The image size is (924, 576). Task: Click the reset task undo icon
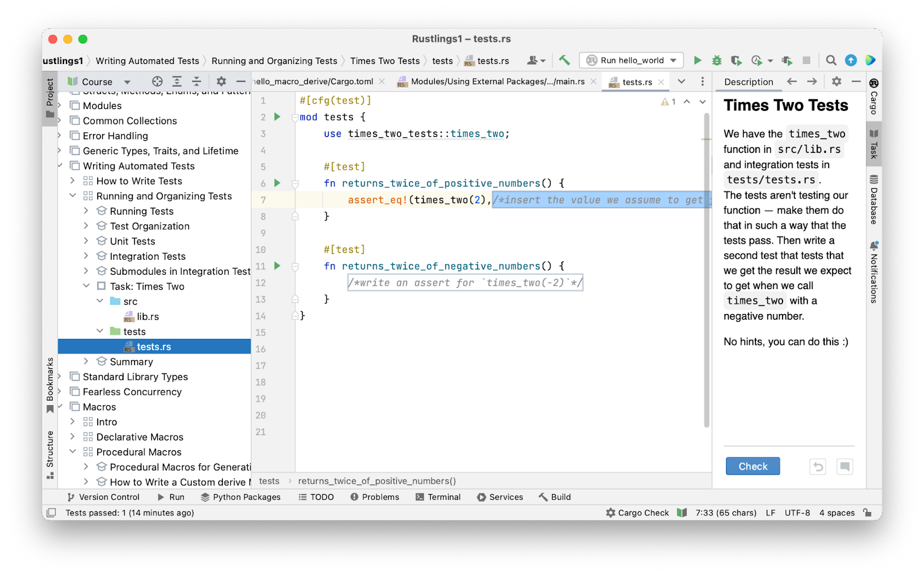(x=818, y=466)
